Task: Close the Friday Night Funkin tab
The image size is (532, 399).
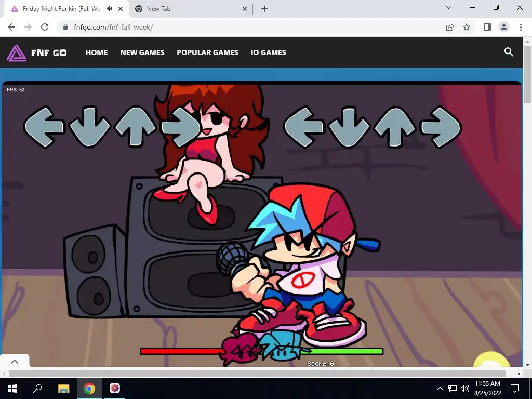Action: [121, 9]
